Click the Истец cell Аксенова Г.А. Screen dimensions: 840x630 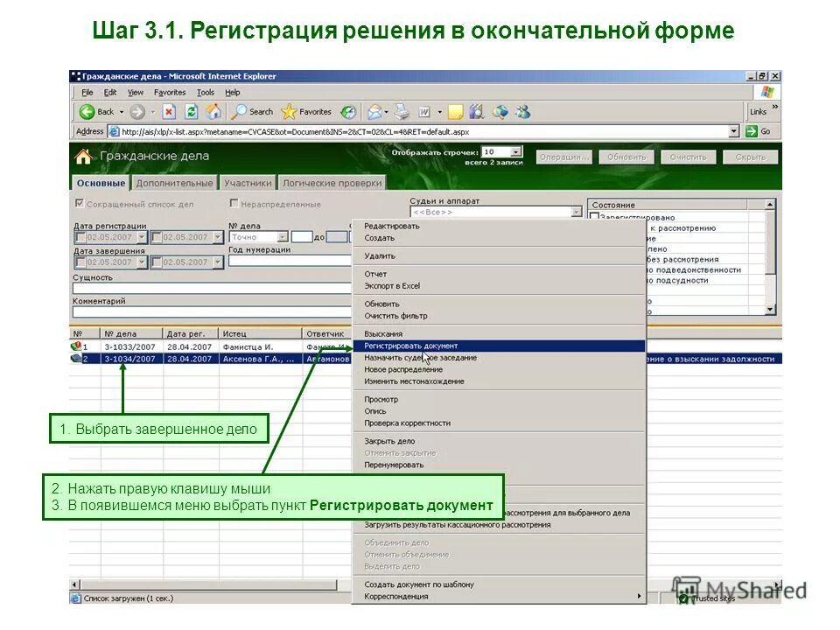click(x=260, y=359)
